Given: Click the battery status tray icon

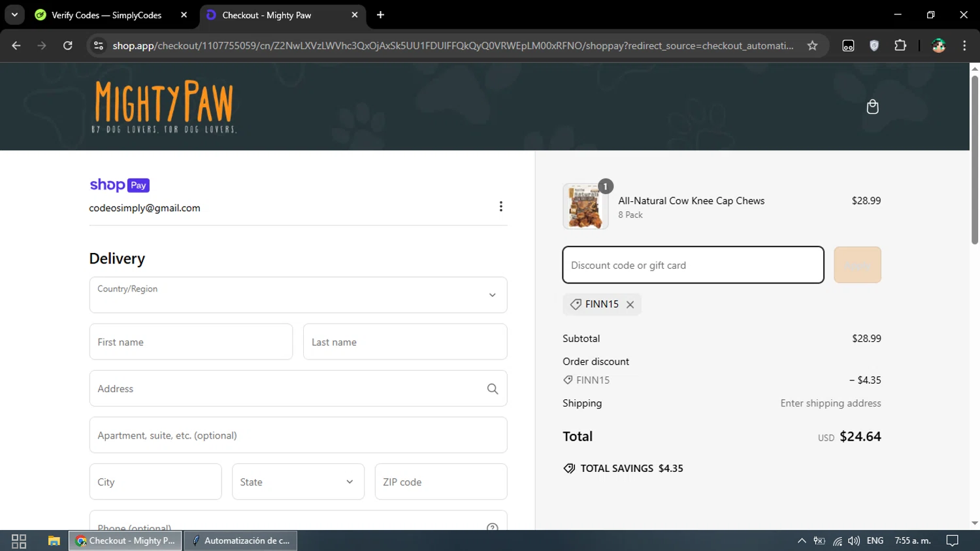Looking at the screenshot, I should 819,541.
